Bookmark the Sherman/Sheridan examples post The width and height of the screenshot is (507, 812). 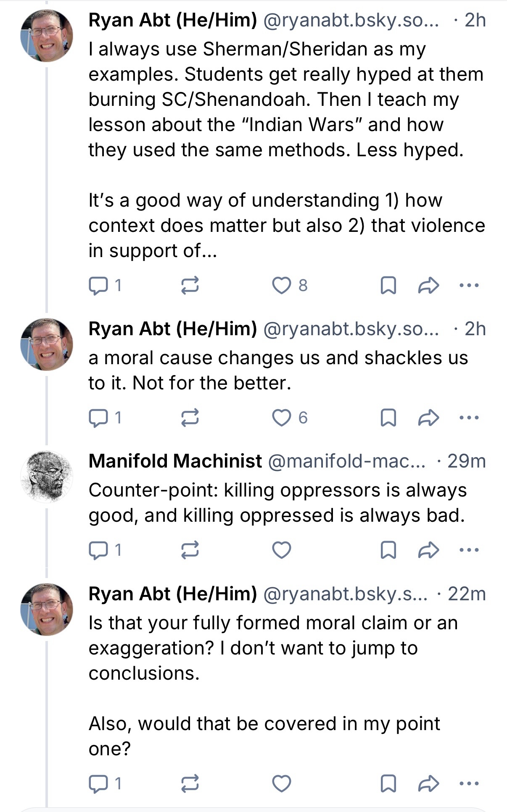388,286
